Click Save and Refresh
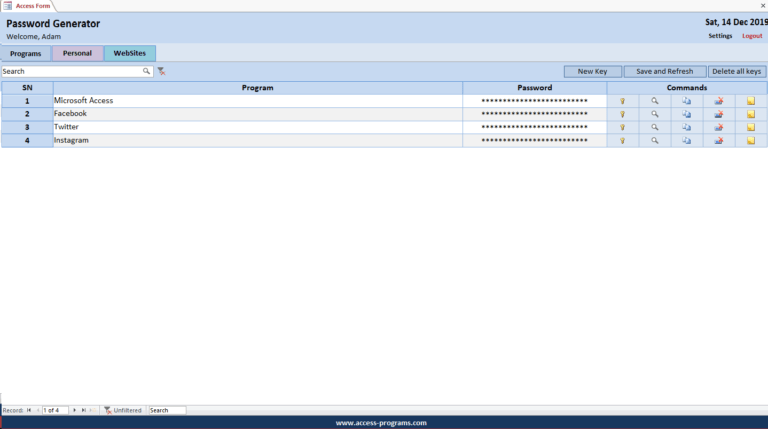This screenshot has width=768, height=429. (x=665, y=72)
